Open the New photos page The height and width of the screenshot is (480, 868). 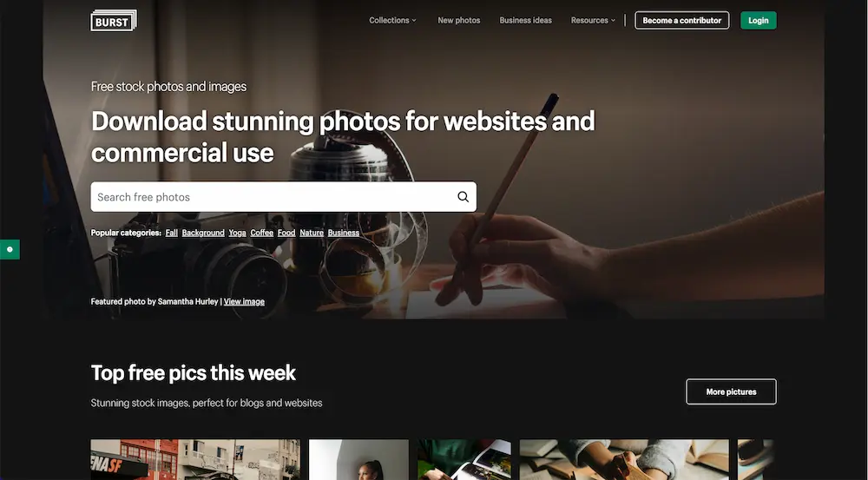(x=459, y=21)
